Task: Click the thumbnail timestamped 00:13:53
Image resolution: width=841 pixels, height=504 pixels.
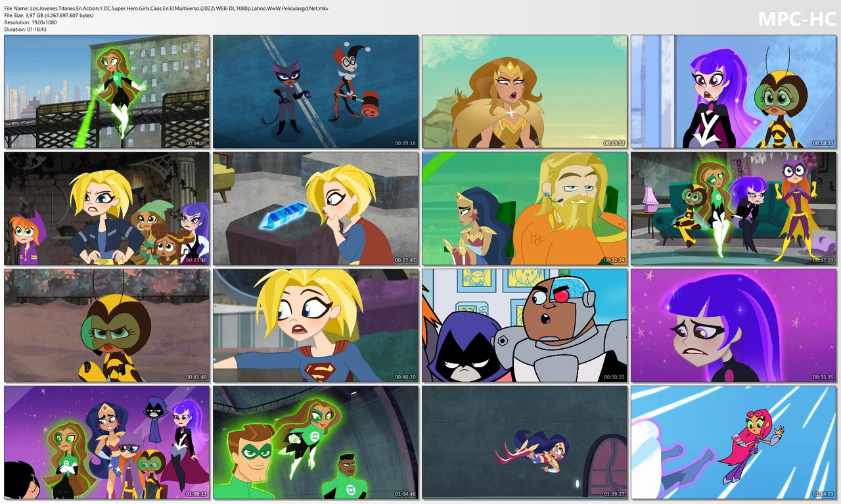Action: coord(524,91)
